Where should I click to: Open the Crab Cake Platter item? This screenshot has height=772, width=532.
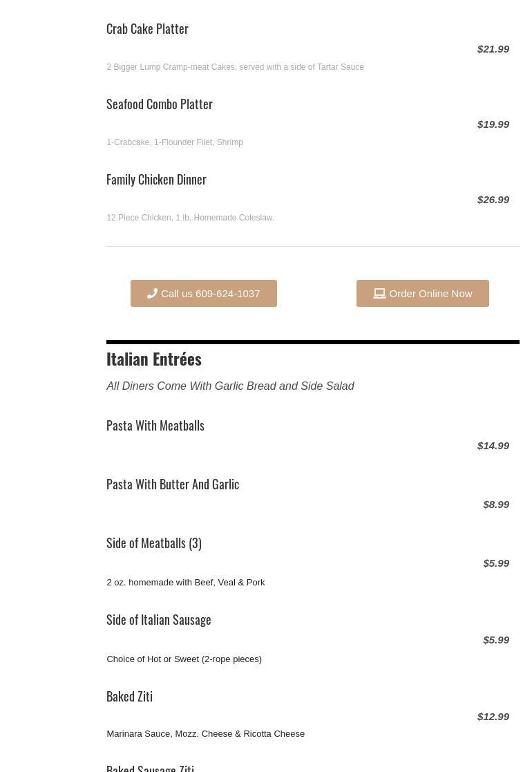pyautogui.click(x=148, y=29)
